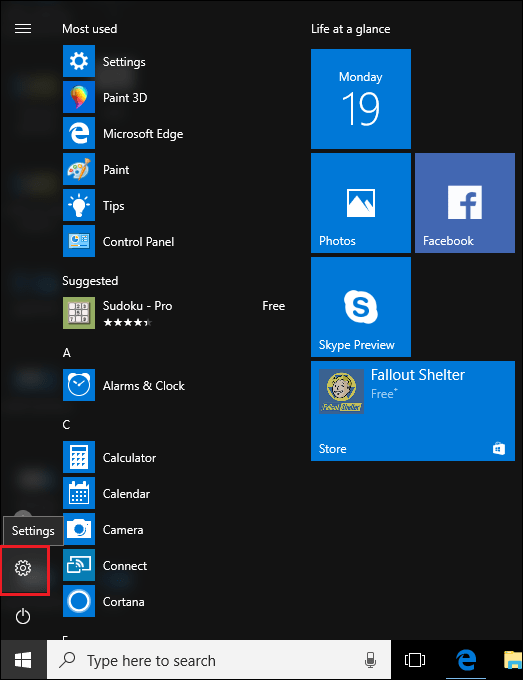
Task: Open the Connect app icon
Action: point(79,565)
